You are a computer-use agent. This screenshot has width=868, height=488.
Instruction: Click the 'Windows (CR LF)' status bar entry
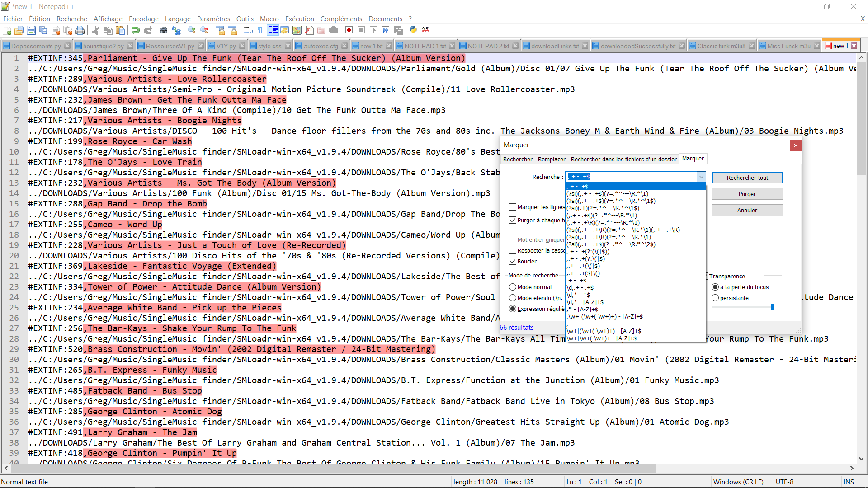pyautogui.click(x=738, y=482)
